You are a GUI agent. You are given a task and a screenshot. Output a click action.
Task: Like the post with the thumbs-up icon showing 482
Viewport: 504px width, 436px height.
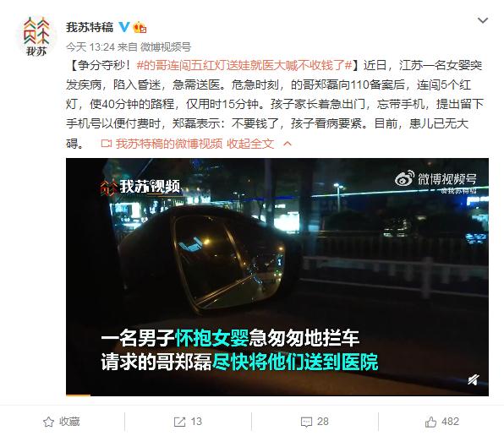(x=442, y=422)
